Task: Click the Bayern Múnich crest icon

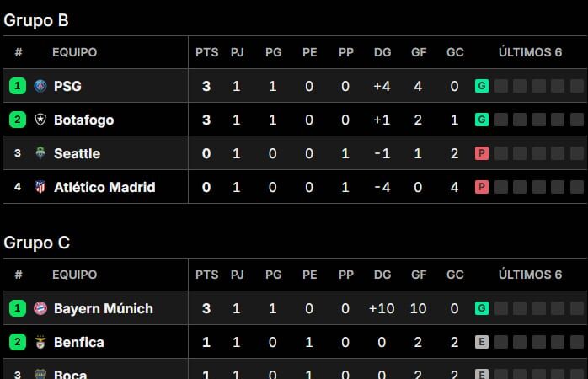Action: tap(40, 308)
